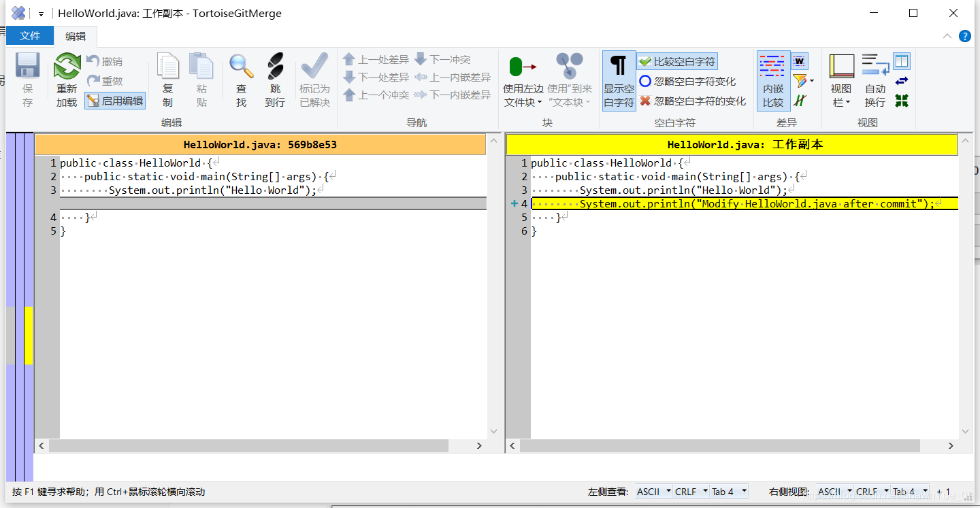Image resolution: width=980 pixels, height=508 pixels.
Task: Open the blue help question-mark icon
Action: pos(964,36)
